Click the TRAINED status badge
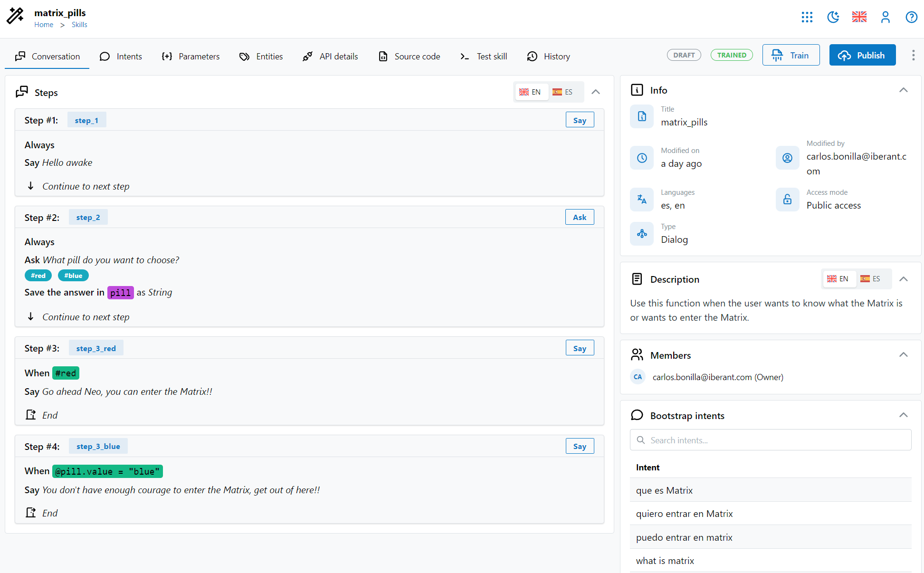 (732, 55)
